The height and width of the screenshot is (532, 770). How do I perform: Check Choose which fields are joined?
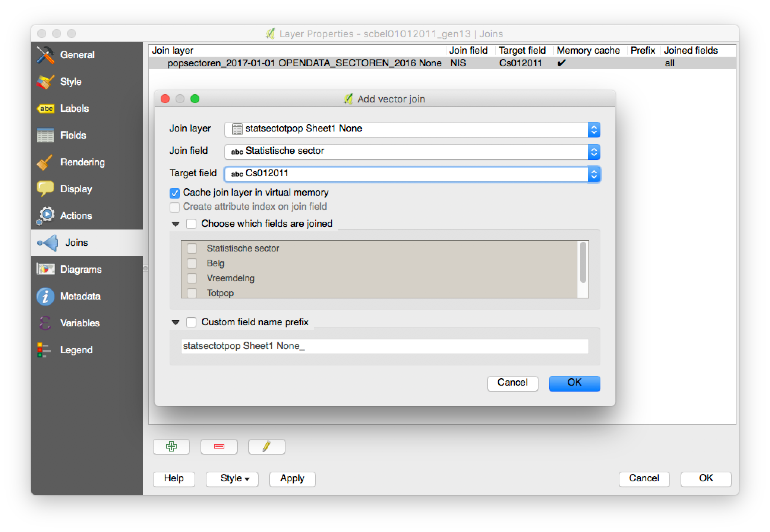pyautogui.click(x=191, y=224)
